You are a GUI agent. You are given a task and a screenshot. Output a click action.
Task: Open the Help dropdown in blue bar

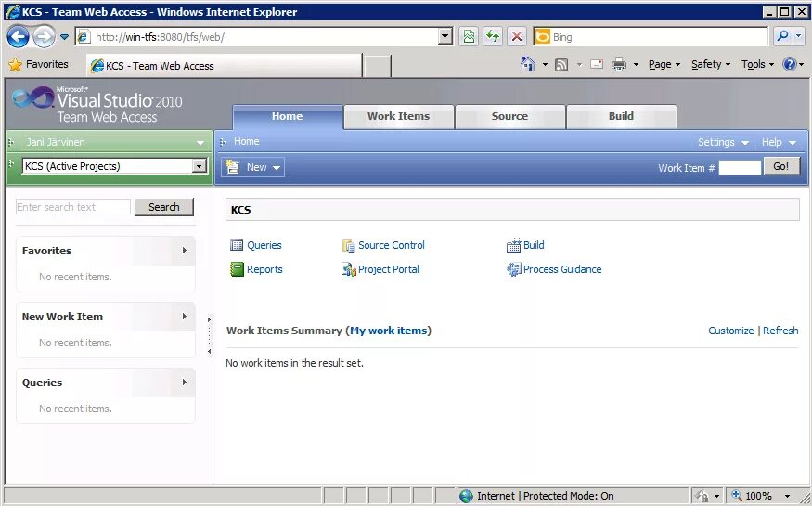click(779, 142)
